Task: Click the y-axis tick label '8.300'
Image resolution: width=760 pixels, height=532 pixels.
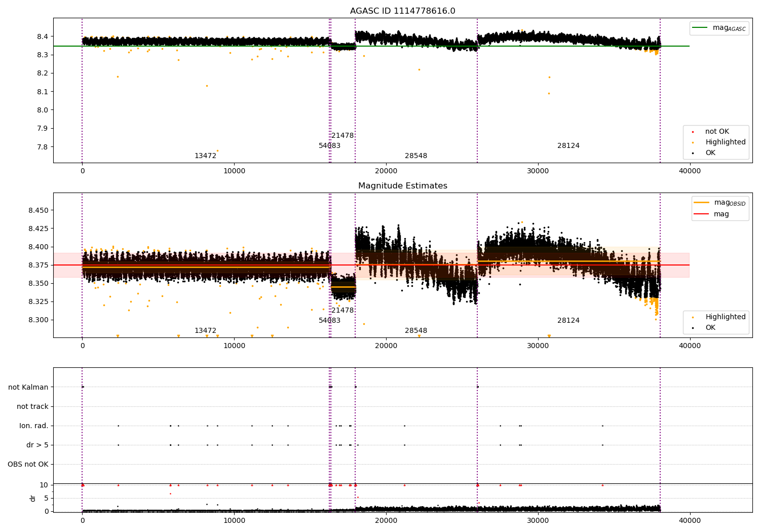Action: tap(39, 320)
